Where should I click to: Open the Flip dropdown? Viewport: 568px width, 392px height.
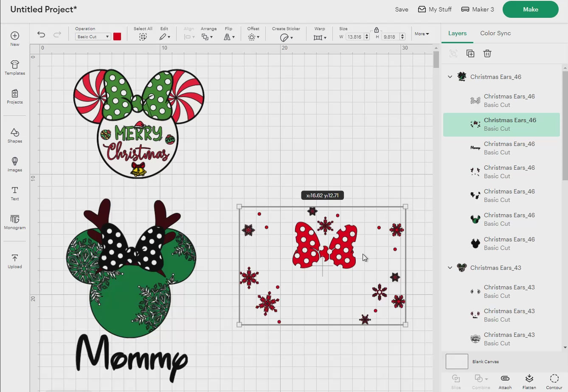229,37
